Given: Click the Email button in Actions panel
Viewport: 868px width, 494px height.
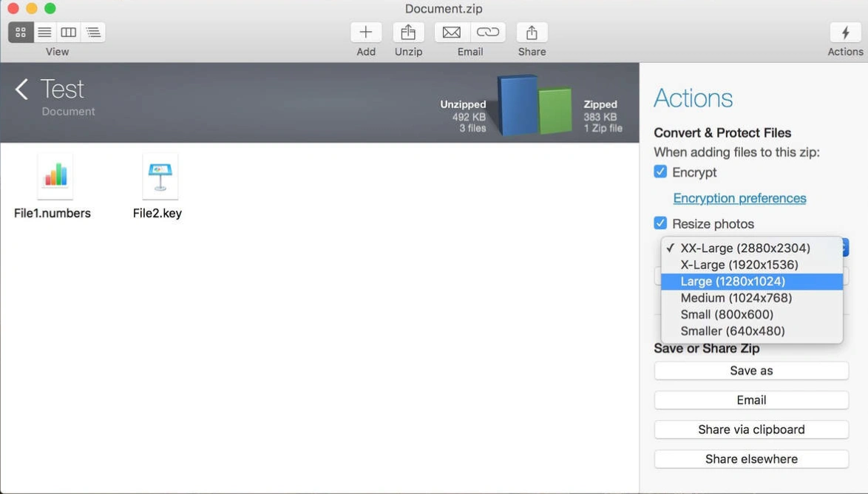Looking at the screenshot, I should (x=751, y=400).
